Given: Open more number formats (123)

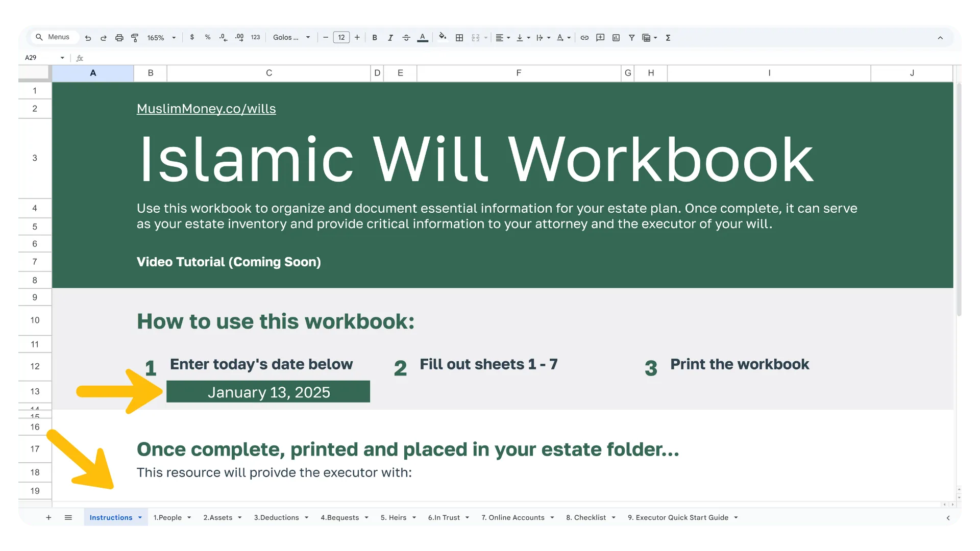Looking at the screenshot, I should [255, 37].
